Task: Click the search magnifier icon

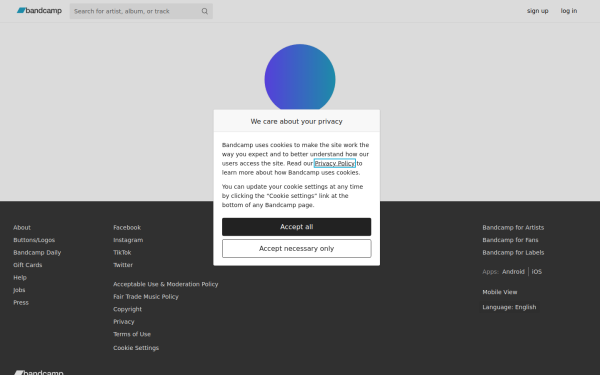Action: (x=205, y=11)
